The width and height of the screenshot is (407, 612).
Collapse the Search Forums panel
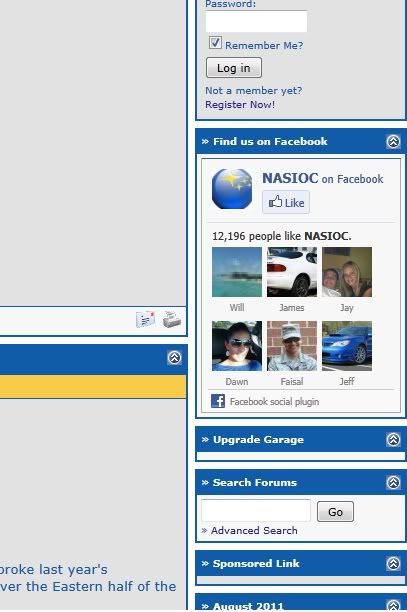(393, 482)
